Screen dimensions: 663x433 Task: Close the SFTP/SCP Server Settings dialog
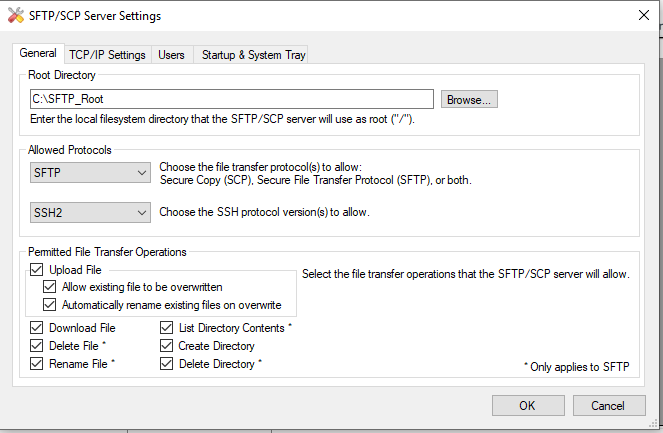[x=642, y=16]
